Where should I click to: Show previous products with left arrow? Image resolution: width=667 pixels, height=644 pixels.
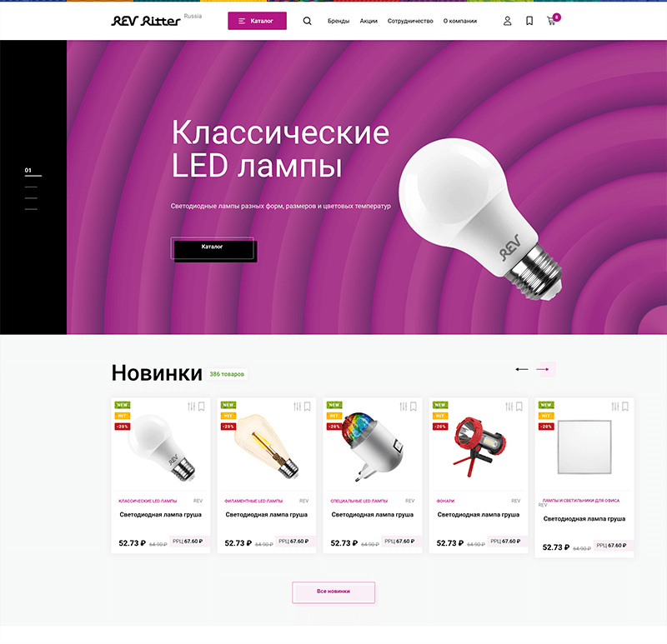click(522, 369)
